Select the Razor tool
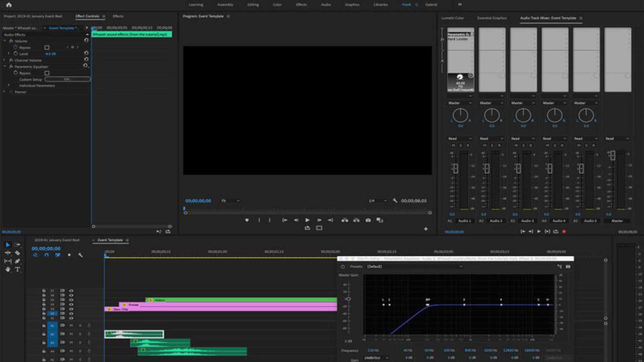This screenshot has height=362, width=644. click(x=17, y=253)
